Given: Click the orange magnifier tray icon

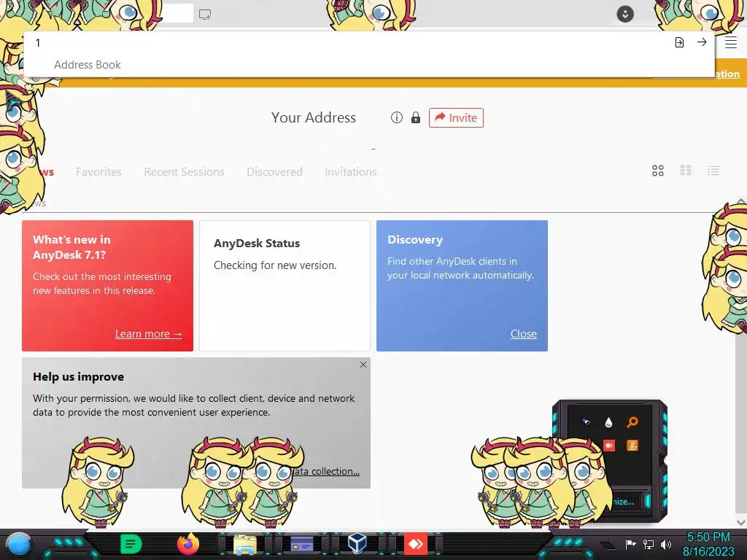Looking at the screenshot, I should point(632,422).
